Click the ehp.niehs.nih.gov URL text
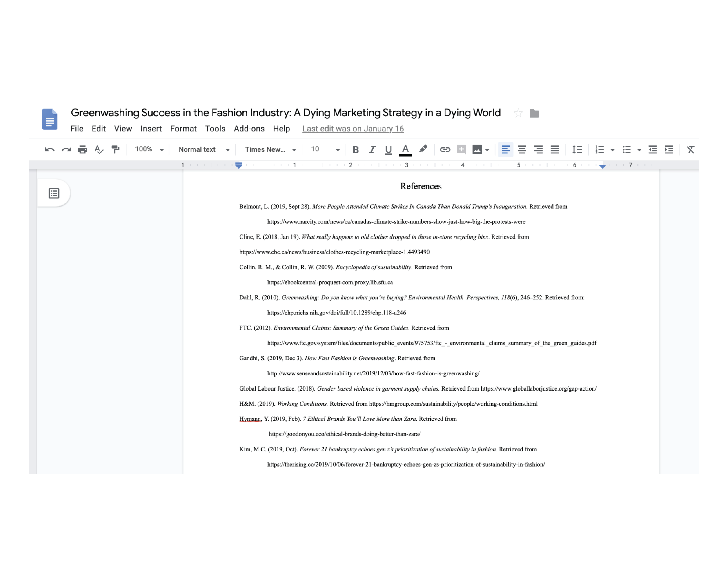The image size is (728, 563). point(337,313)
